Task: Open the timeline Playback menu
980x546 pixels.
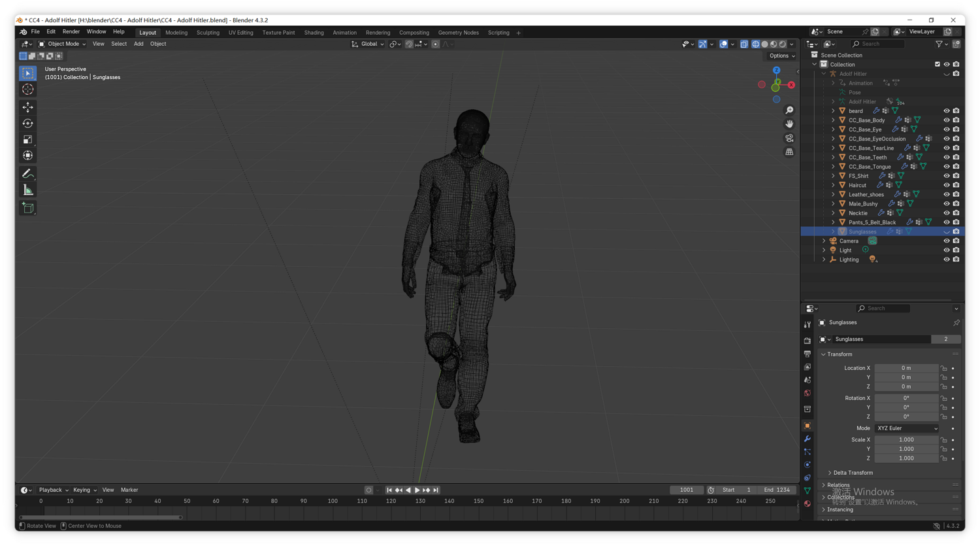Action: coord(53,490)
